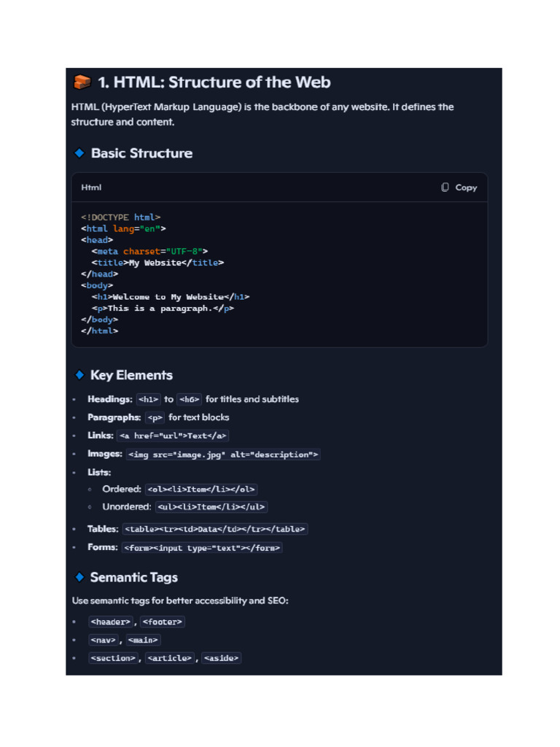
Task: Click the <!DOCTYPE html> line in the code
Action: point(120,217)
